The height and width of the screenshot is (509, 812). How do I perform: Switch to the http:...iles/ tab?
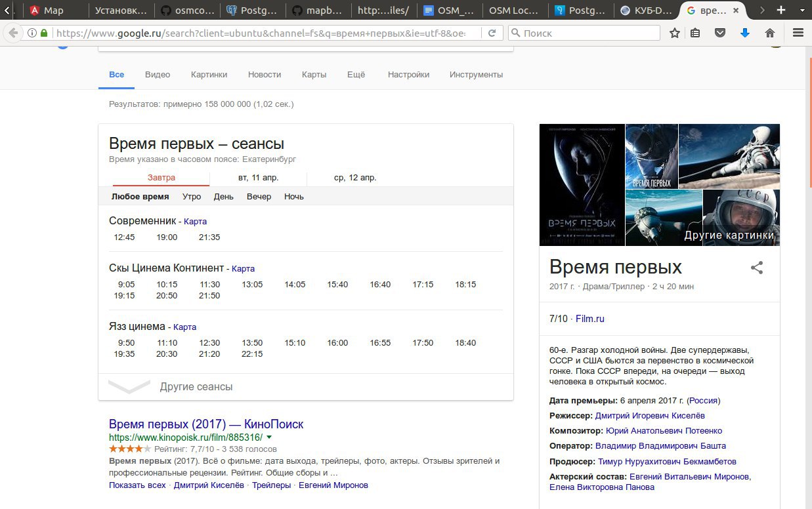(383, 10)
